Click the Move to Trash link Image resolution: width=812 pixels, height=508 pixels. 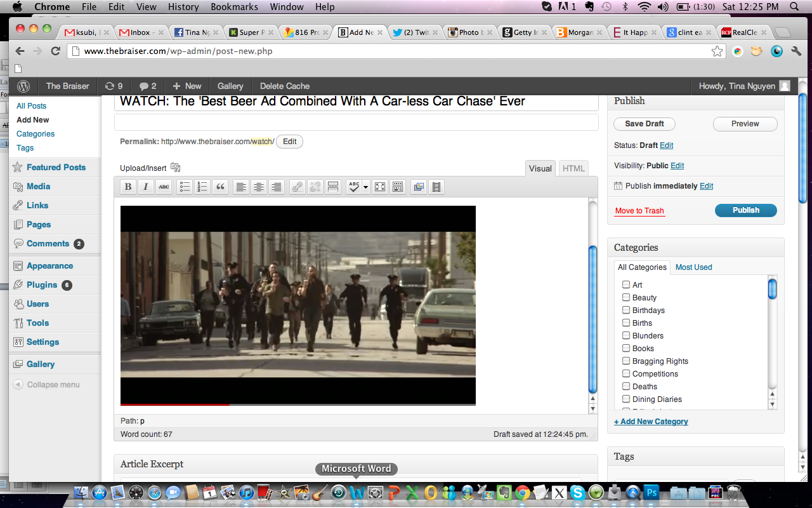coord(639,211)
